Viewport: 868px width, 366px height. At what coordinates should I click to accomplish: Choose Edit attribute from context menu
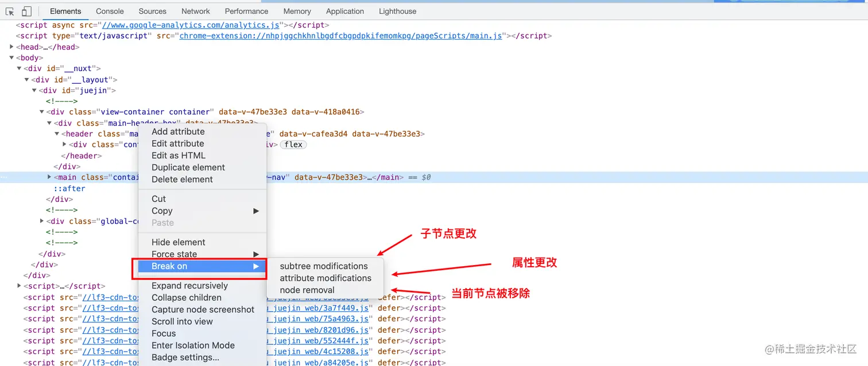[x=178, y=143]
